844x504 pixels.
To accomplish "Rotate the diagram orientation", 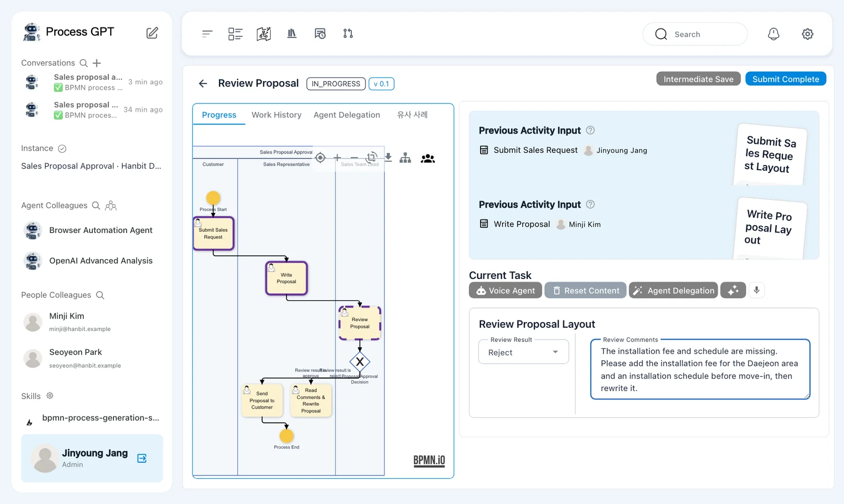I will (371, 157).
